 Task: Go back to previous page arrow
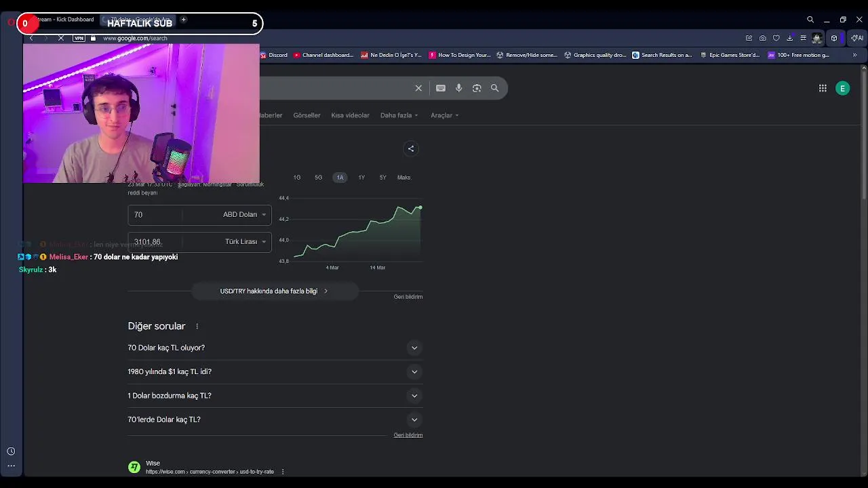[x=31, y=38]
